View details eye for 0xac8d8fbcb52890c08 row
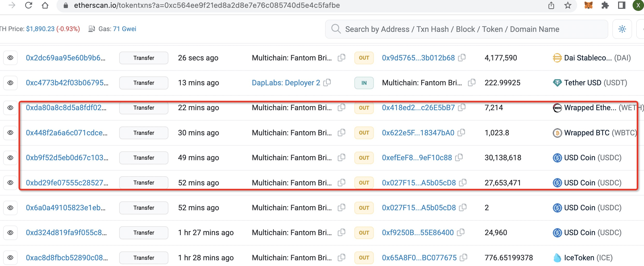 point(10,258)
